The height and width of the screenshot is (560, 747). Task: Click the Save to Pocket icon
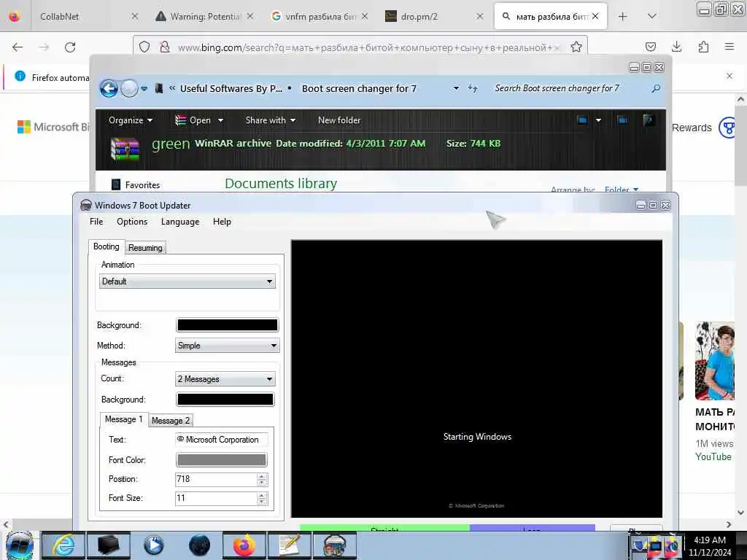(650, 47)
